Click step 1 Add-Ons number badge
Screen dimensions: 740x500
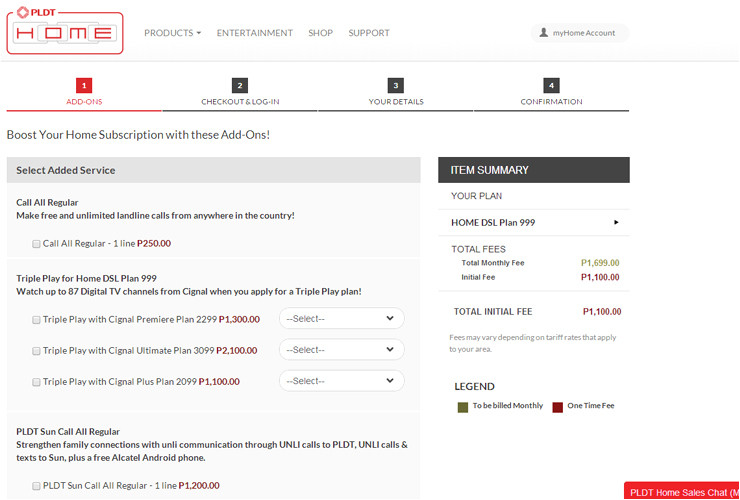click(84, 86)
